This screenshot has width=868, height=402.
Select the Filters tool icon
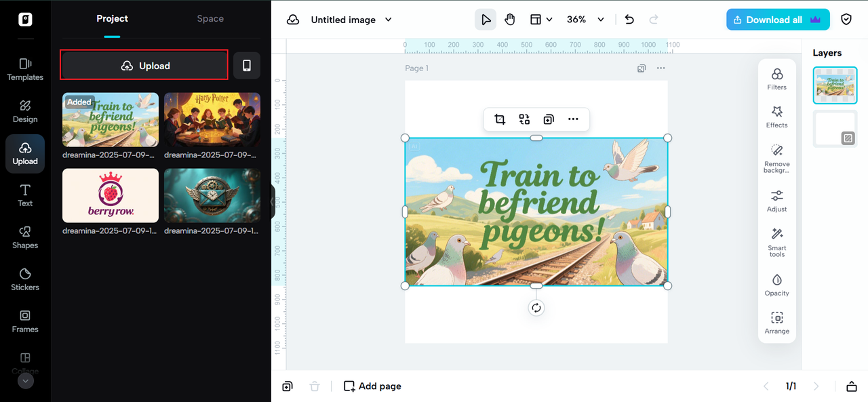click(x=776, y=78)
